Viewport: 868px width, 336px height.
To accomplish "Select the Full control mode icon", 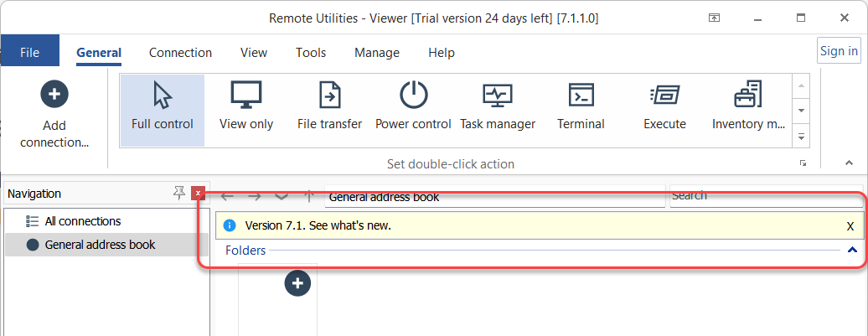I will (x=163, y=96).
